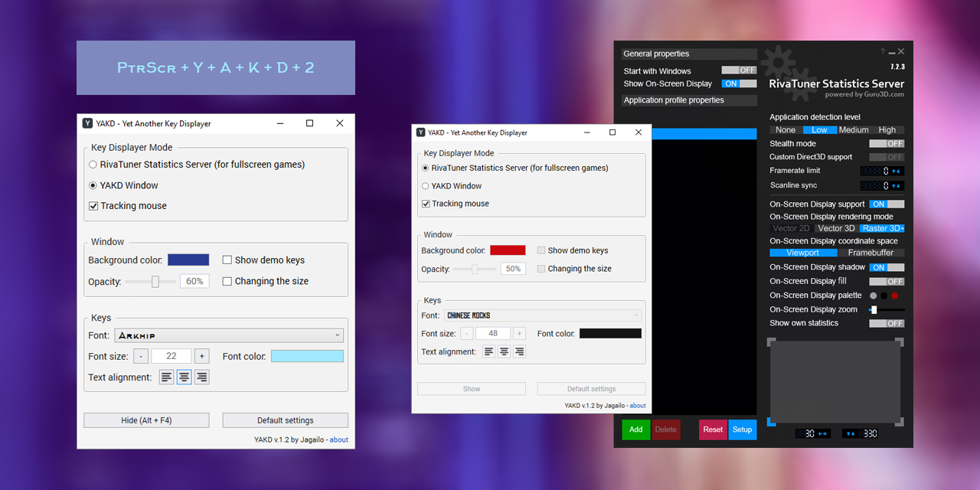
Task: Click vertical position arrows beside value 330
Action: 850,433
